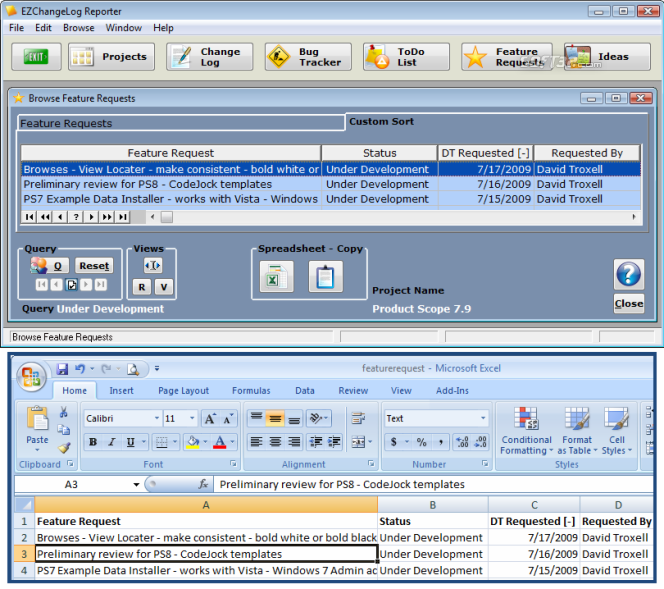Image resolution: width=664 pixels, height=589 pixels.
Task: Click the percent style button
Action: click(x=421, y=442)
